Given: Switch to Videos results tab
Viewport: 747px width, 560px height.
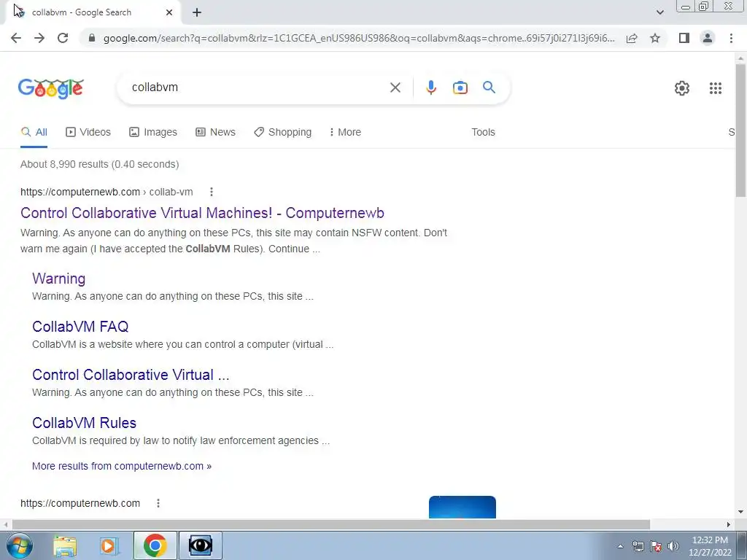Looking at the screenshot, I should tap(88, 132).
